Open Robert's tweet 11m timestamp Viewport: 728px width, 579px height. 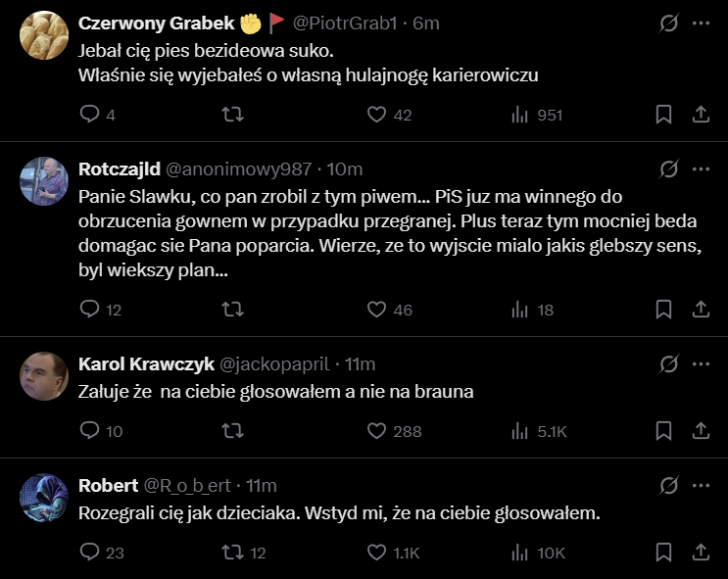pyautogui.click(x=262, y=485)
